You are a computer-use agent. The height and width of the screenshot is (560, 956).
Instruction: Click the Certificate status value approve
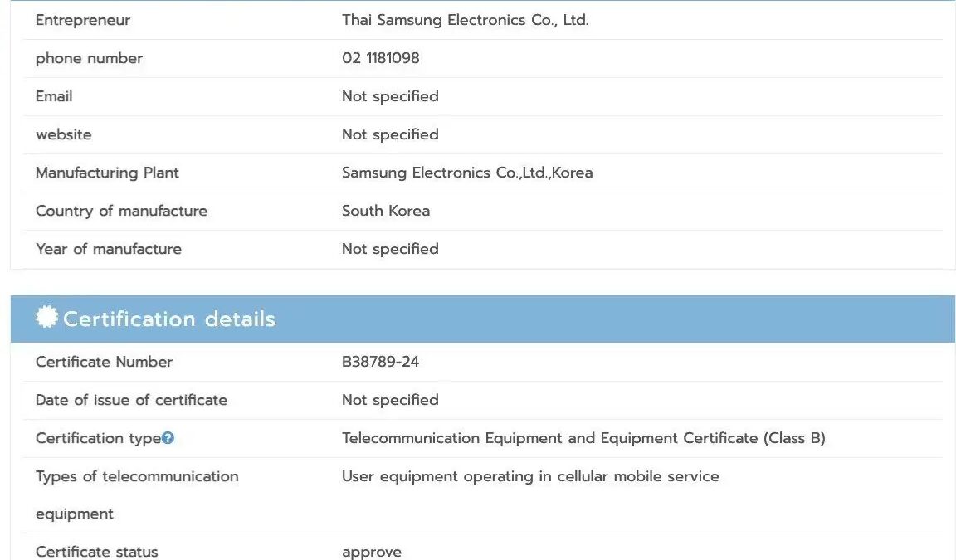[372, 552]
